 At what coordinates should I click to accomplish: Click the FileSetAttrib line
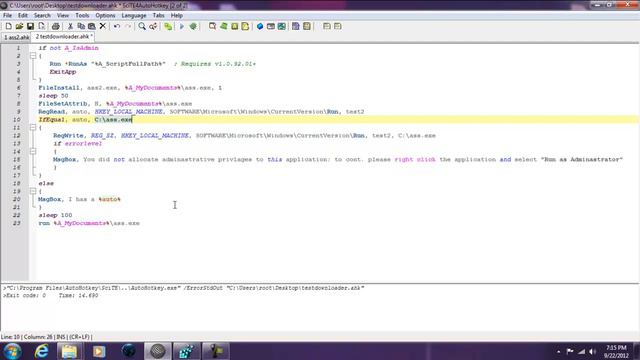(x=115, y=104)
